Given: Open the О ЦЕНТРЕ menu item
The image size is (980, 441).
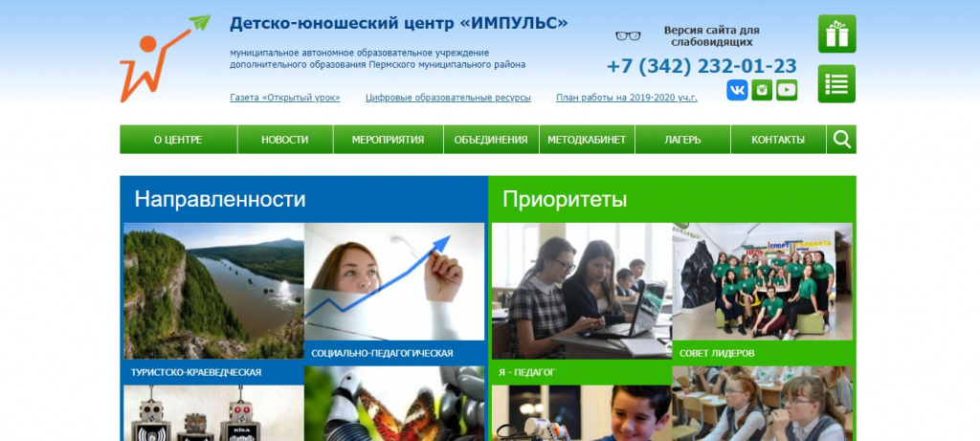Looking at the screenshot, I should pyautogui.click(x=178, y=140).
